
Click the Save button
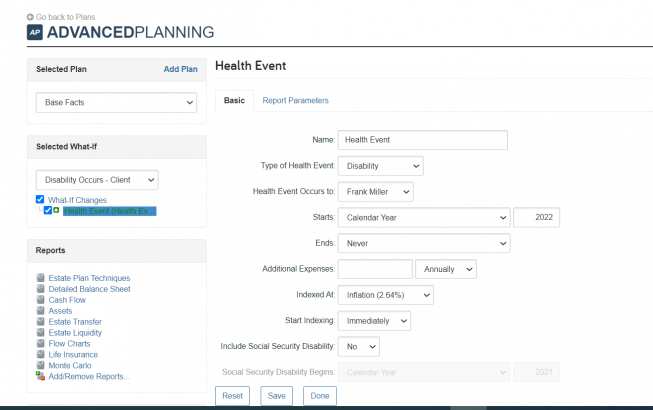point(277,396)
